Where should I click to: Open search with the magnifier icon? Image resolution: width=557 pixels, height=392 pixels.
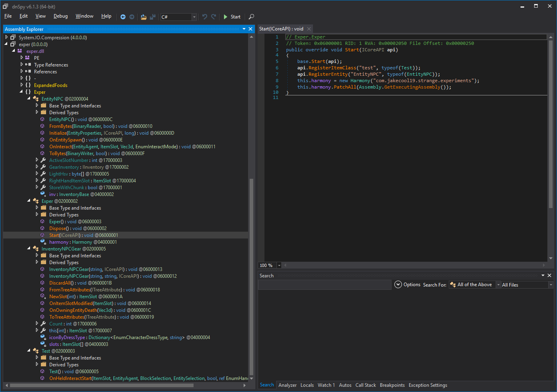(x=251, y=17)
